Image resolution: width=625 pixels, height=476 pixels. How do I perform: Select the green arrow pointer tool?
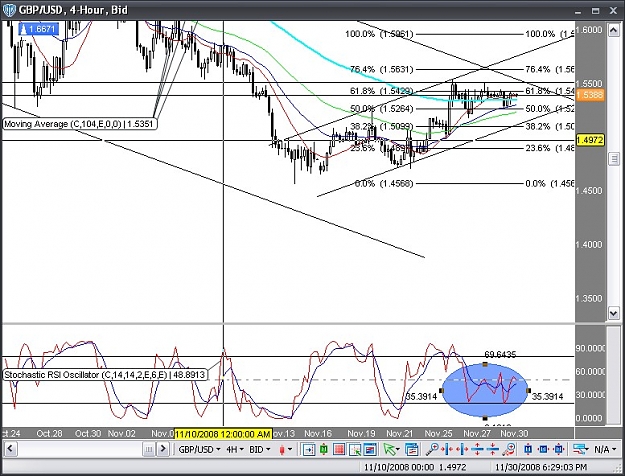tap(389, 449)
